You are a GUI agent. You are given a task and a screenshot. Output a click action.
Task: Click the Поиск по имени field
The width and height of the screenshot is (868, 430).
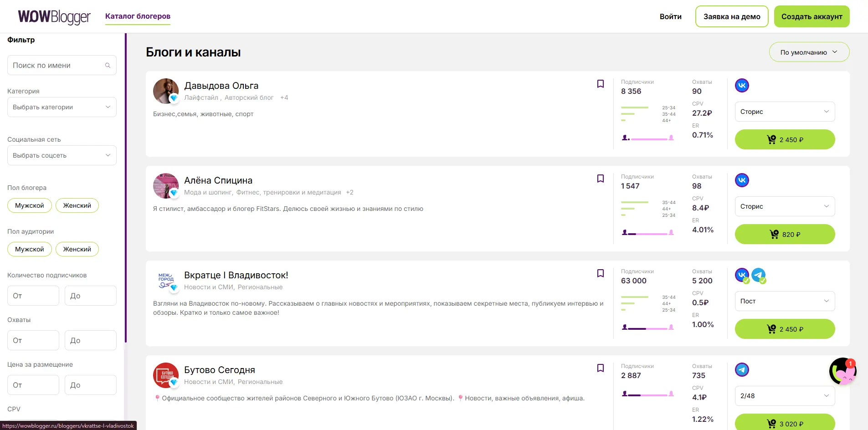(x=57, y=66)
